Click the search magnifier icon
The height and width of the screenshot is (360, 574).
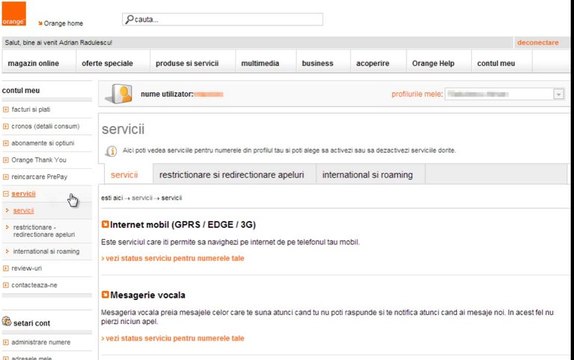pyautogui.click(x=129, y=19)
